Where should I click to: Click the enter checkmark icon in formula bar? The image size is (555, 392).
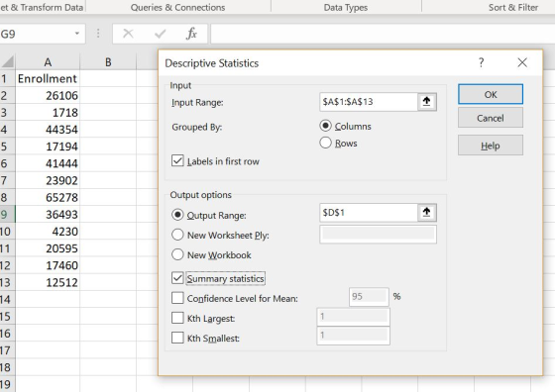pyautogui.click(x=160, y=34)
